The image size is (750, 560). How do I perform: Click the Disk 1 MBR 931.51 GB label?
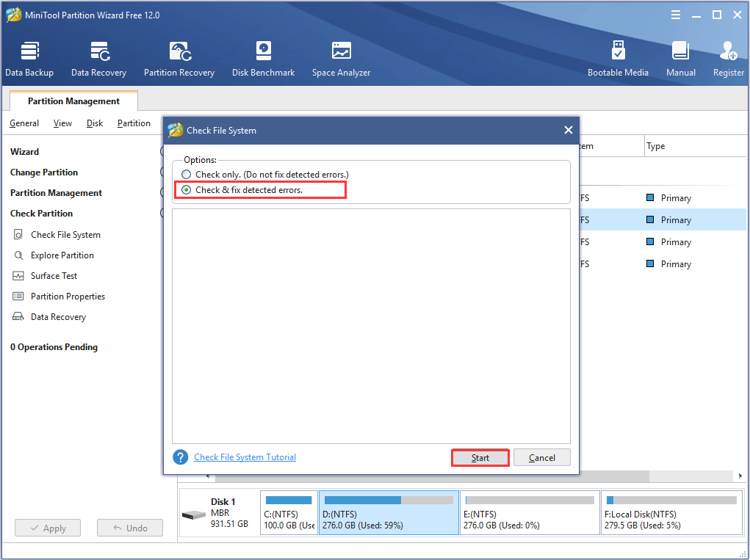pyautogui.click(x=230, y=513)
